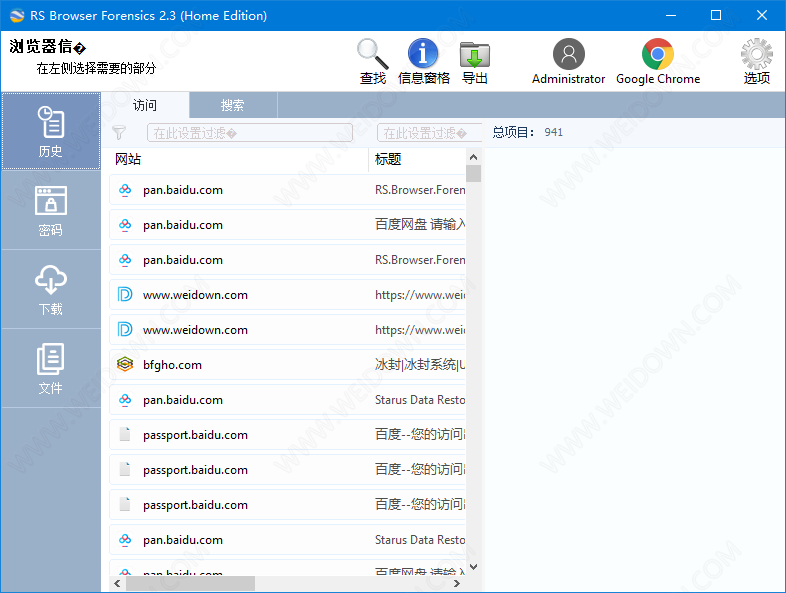Open the 历史 history section
The width and height of the screenshot is (786, 593).
click(x=51, y=131)
